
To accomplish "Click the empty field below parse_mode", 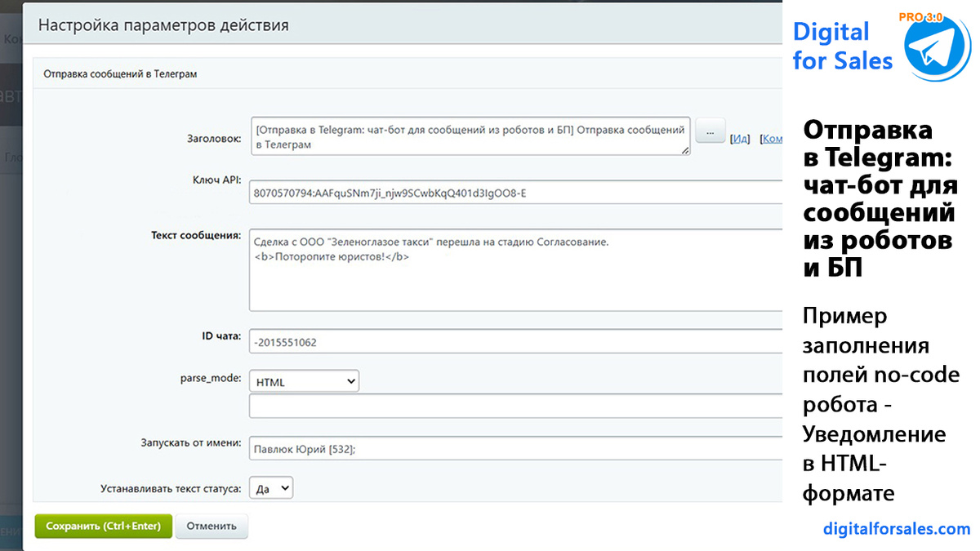I will (516, 407).
